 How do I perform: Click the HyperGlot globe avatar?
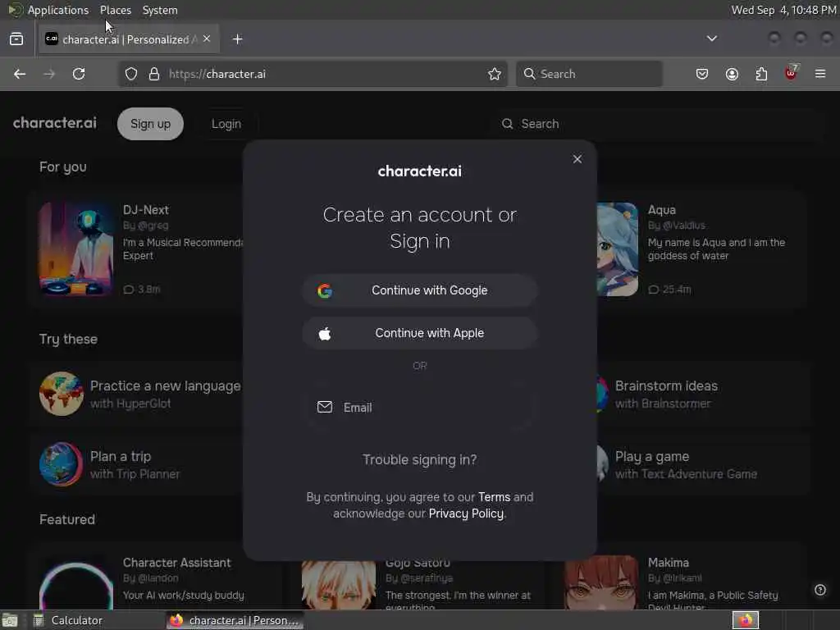click(x=61, y=394)
